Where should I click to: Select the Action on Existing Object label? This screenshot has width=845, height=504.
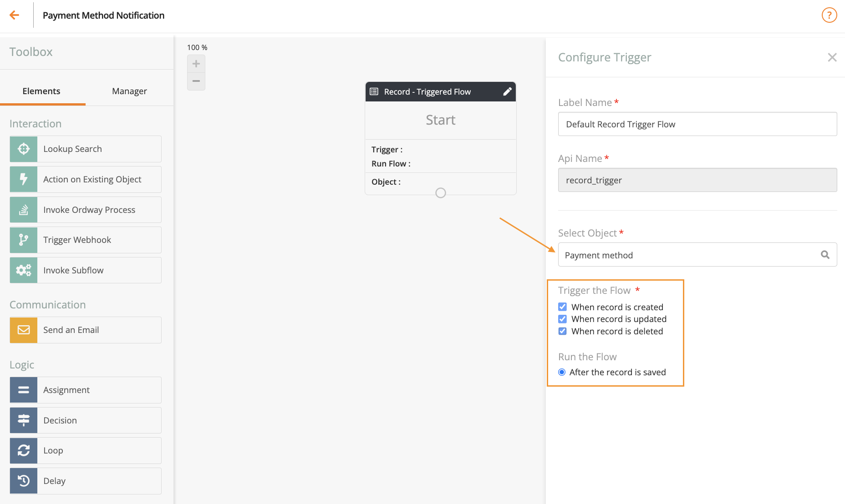pyautogui.click(x=92, y=179)
